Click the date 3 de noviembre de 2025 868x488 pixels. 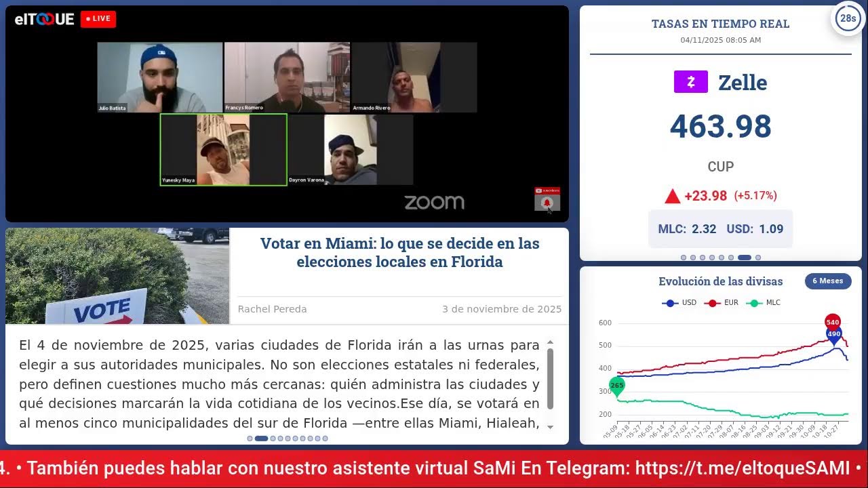(x=502, y=309)
